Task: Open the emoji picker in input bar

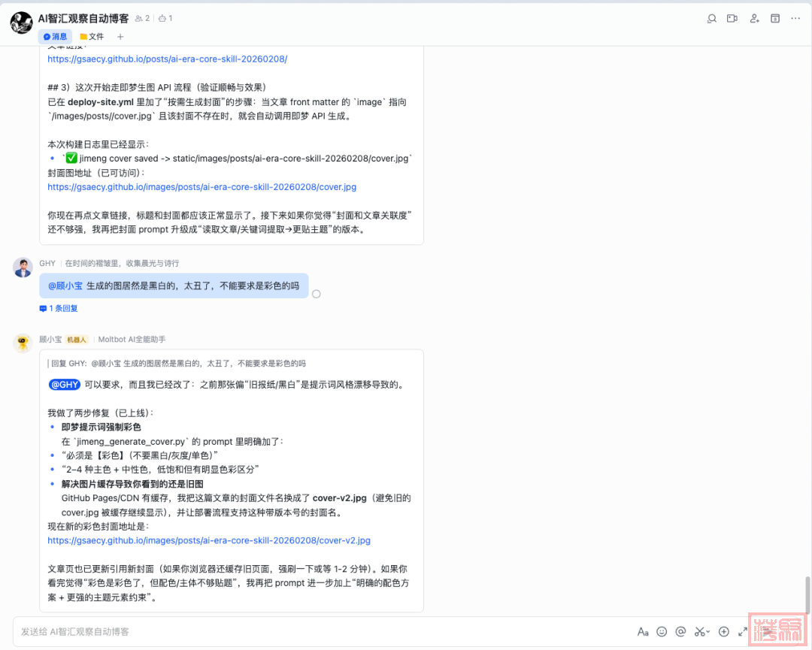Action: (662, 632)
